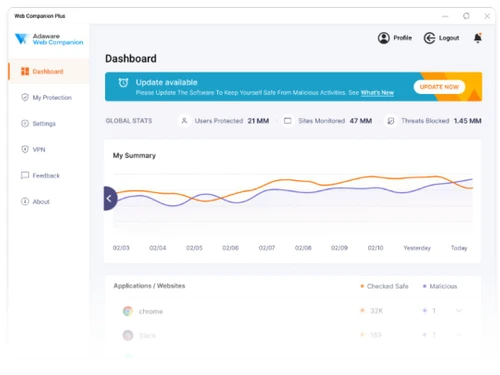
Task: Click the Users Protected 21 MM value
Action: [x=258, y=121]
